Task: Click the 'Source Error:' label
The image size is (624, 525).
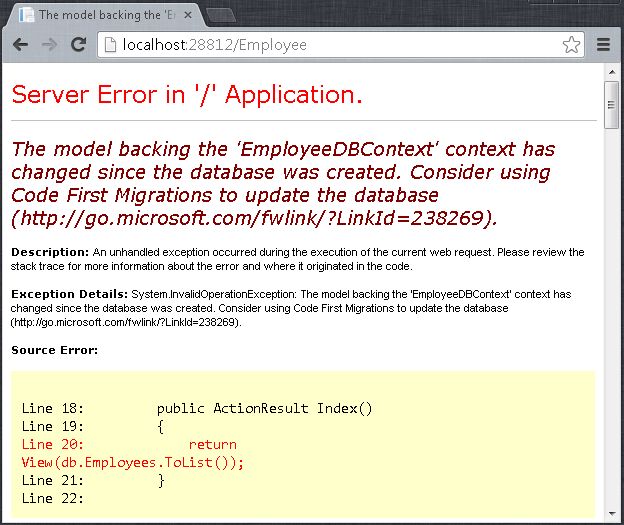Action: [55, 350]
